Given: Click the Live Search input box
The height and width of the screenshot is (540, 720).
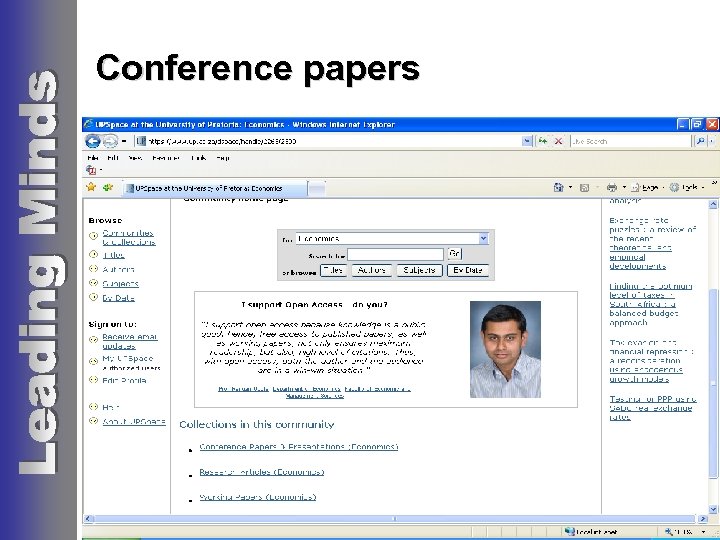Looking at the screenshot, I should tap(630, 141).
